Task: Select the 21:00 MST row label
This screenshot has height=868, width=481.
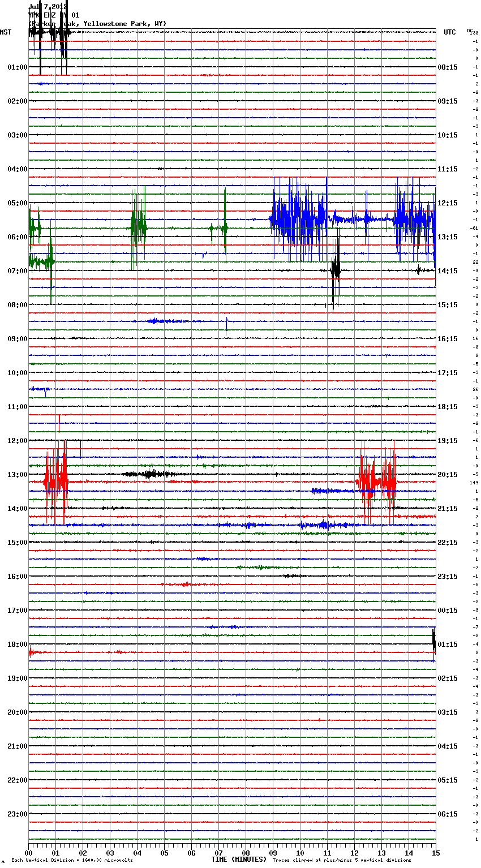Action: click(x=18, y=746)
